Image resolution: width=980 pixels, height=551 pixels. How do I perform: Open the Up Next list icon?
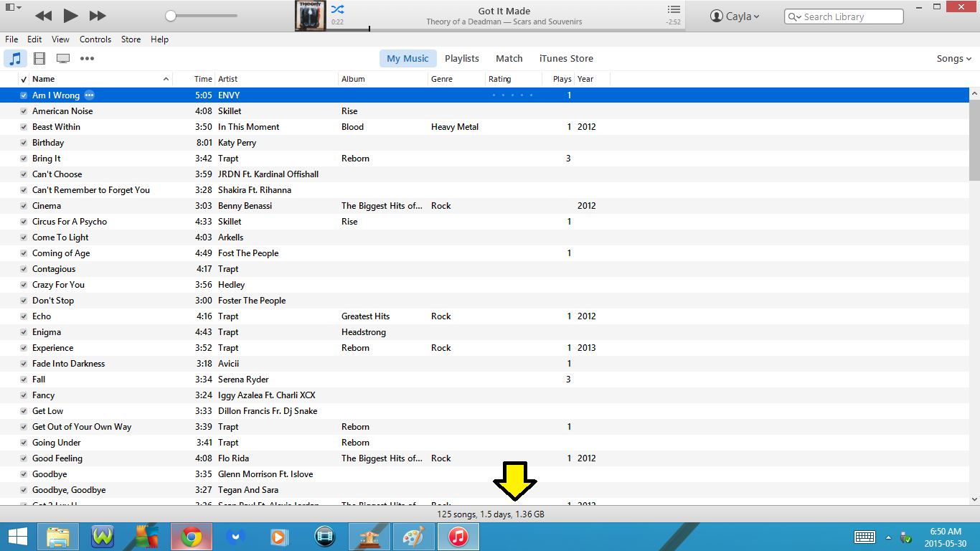673,9
